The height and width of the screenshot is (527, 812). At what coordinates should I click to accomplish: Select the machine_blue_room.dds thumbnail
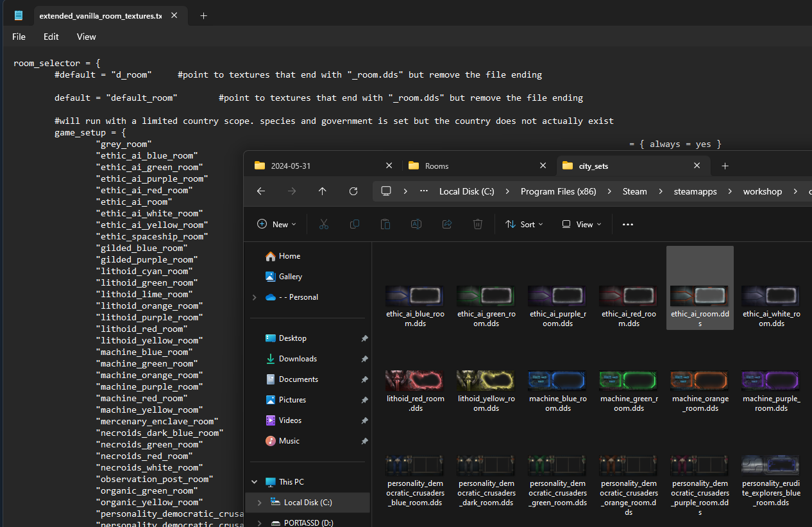pos(557,391)
